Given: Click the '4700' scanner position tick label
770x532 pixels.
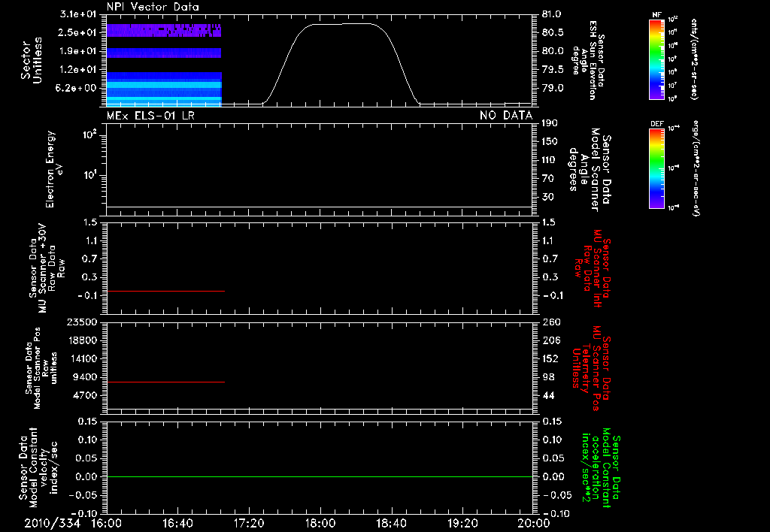Looking at the screenshot, I should click(84, 395).
